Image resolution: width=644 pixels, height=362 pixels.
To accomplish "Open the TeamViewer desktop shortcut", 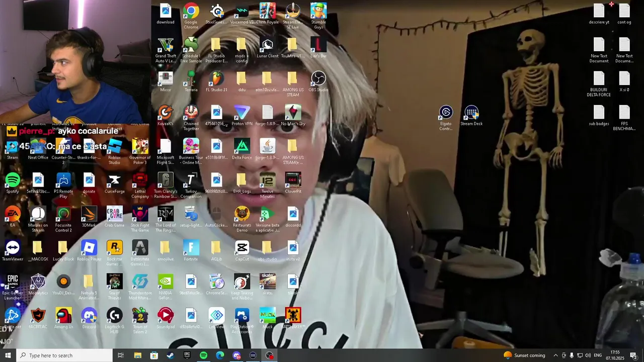I will 13,250.
